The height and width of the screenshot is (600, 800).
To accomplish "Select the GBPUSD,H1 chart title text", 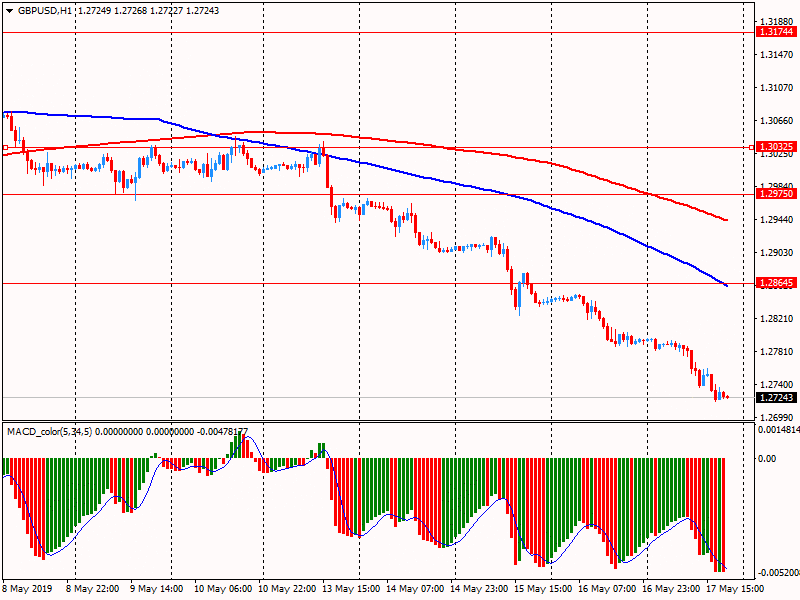I will coord(45,11).
